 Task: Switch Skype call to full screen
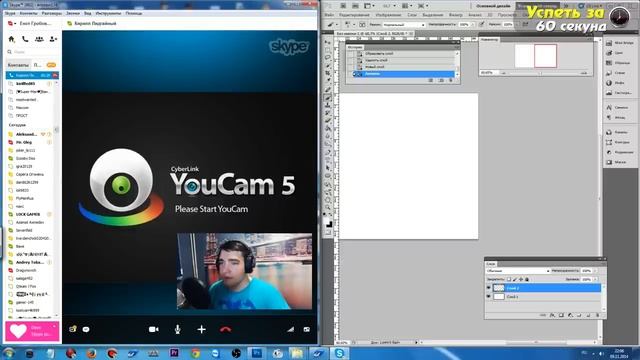pos(307,329)
